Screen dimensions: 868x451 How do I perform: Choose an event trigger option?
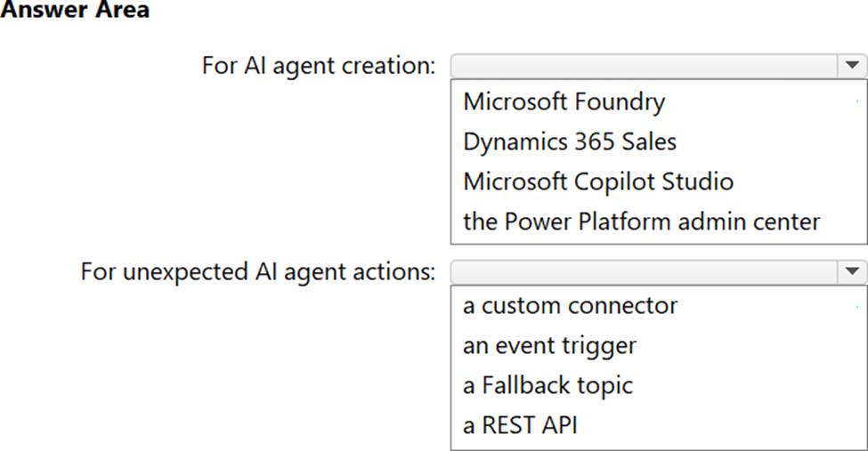point(549,345)
